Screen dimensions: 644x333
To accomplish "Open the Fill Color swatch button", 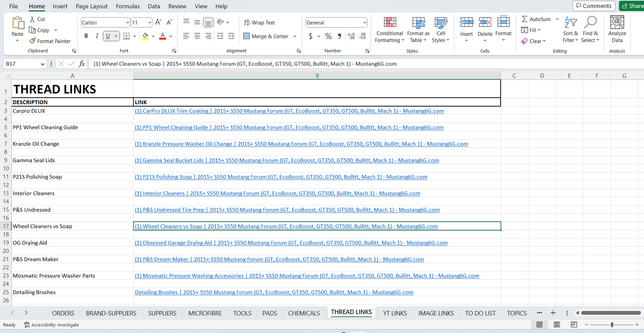I will 145,36.
